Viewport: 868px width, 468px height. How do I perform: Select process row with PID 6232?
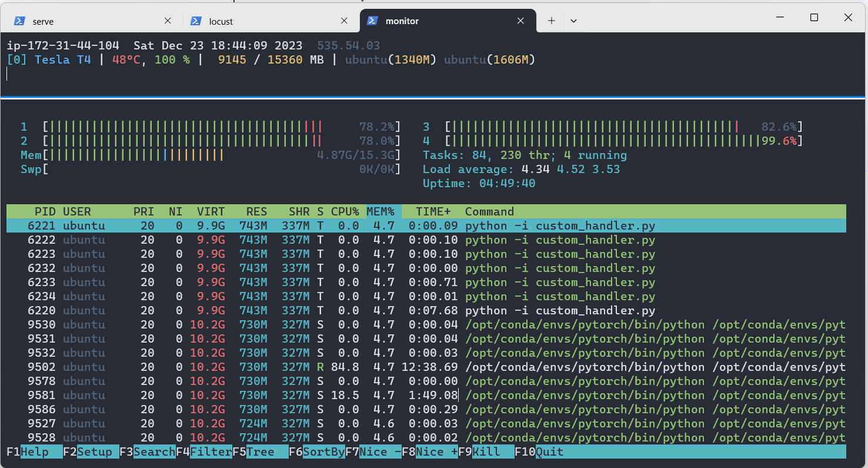tap(426, 268)
